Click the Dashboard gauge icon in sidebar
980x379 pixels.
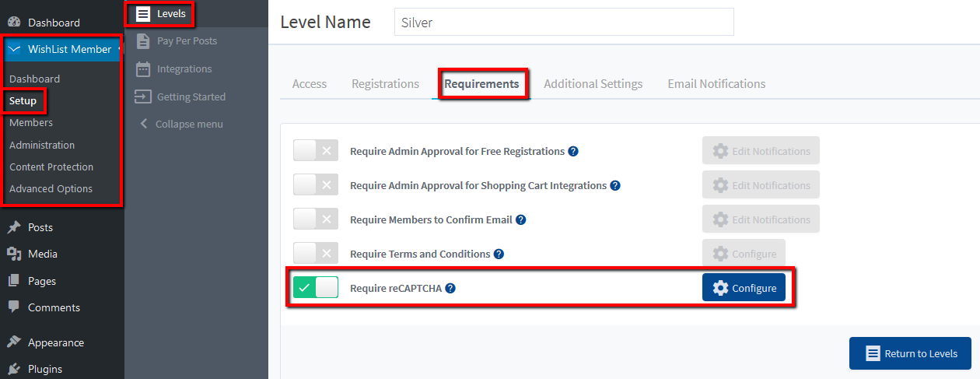pos(13,23)
